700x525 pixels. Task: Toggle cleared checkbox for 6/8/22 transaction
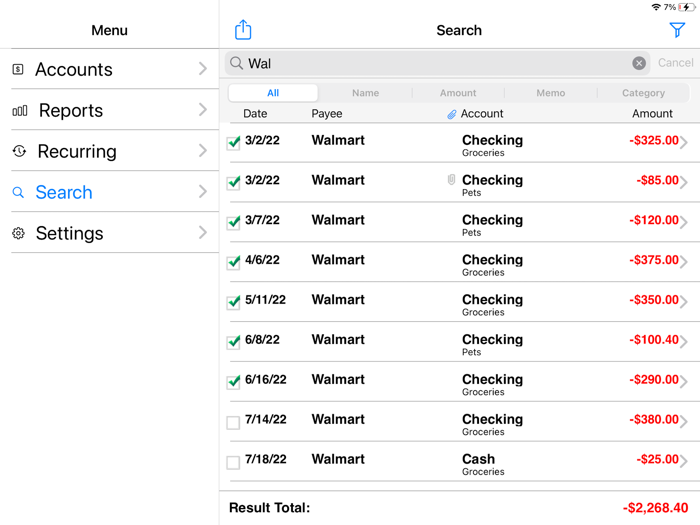(233, 342)
